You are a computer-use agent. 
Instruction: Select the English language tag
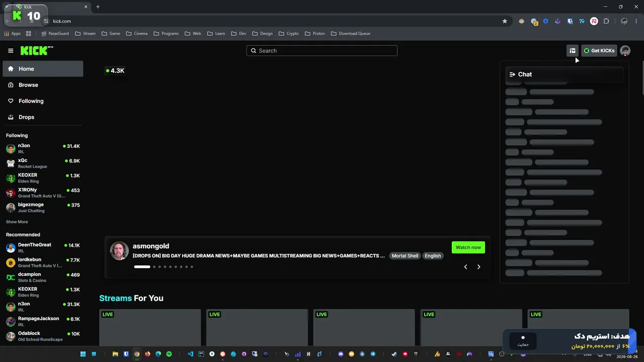(433, 256)
